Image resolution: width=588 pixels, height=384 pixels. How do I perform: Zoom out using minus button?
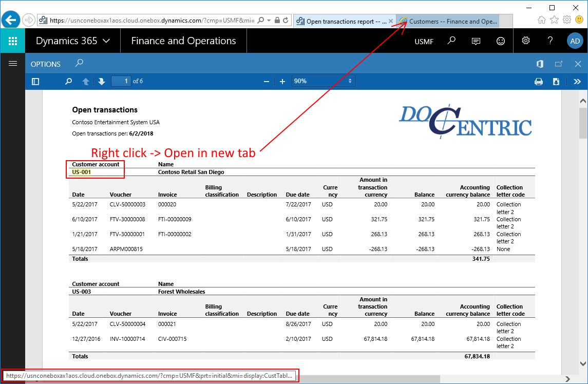click(x=266, y=82)
